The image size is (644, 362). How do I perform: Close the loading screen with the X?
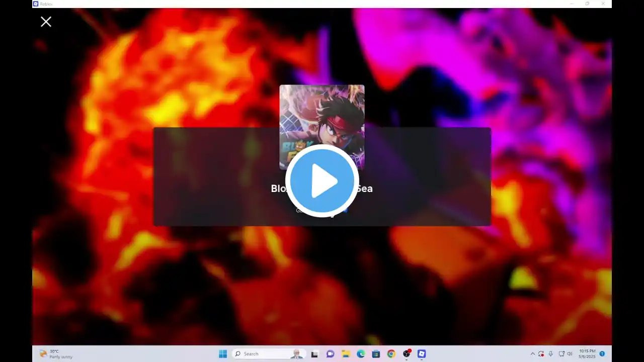46,22
